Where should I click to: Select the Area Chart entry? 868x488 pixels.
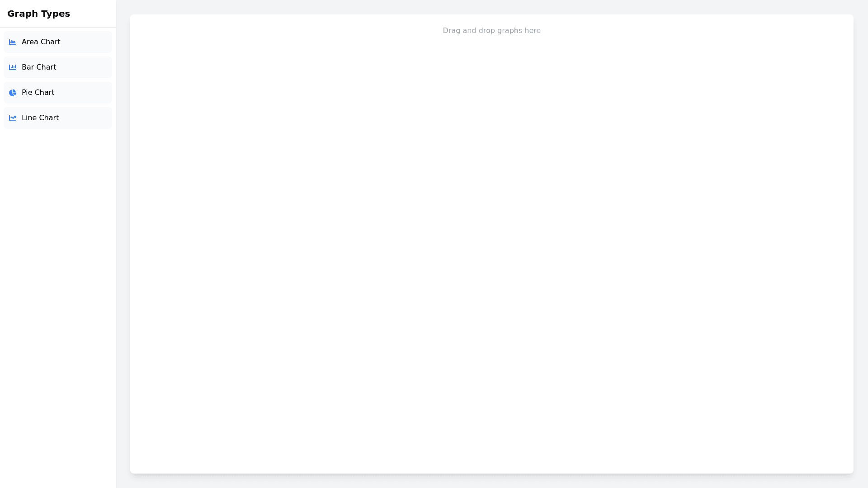coord(57,42)
